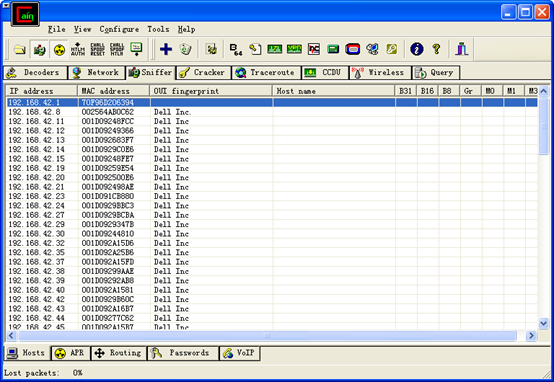Image resolution: width=554 pixels, height=382 pixels.
Task: Click the CHALL SPOOF NTLM icon
Action: [117, 49]
